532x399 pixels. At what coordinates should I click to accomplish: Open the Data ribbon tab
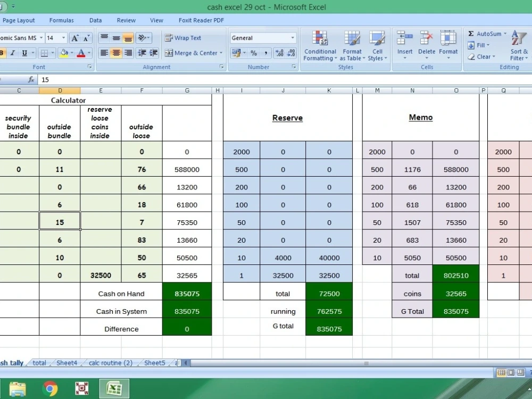(x=95, y=20)
